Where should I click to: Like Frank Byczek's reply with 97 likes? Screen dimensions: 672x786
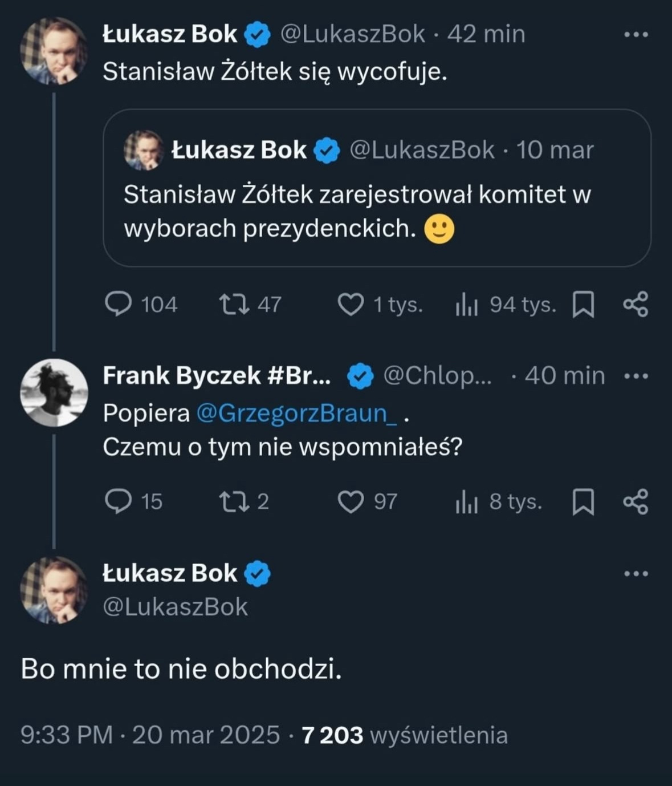pos(351,502)
